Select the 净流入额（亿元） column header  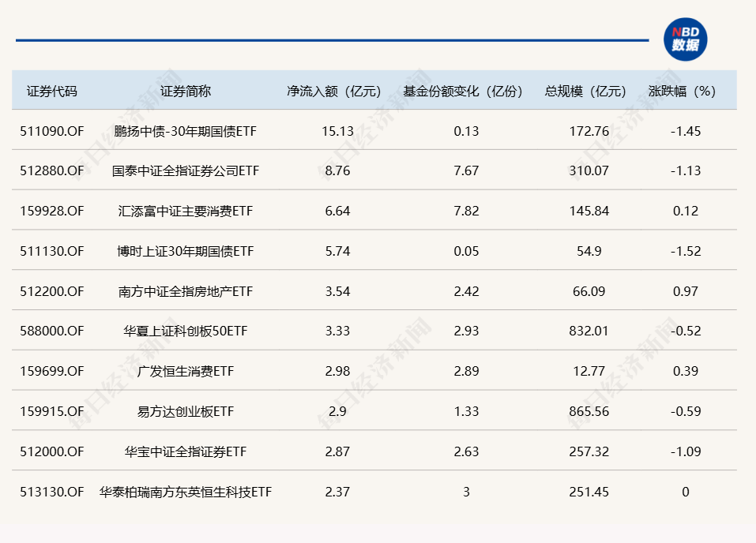click(334, 91)
